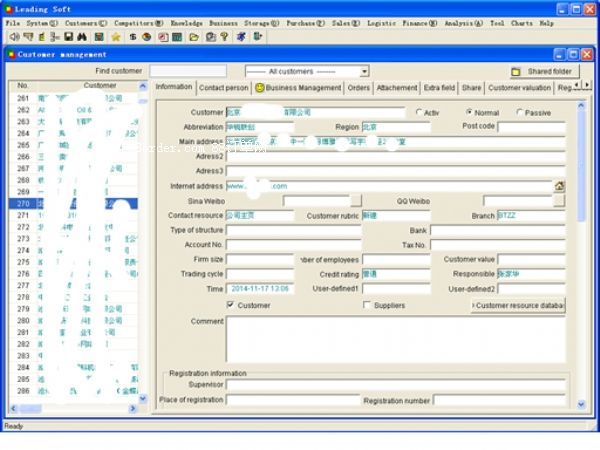Open the All customers filter dropdown
The height and width of the screenshot is (450, 600).
(364, 72)
